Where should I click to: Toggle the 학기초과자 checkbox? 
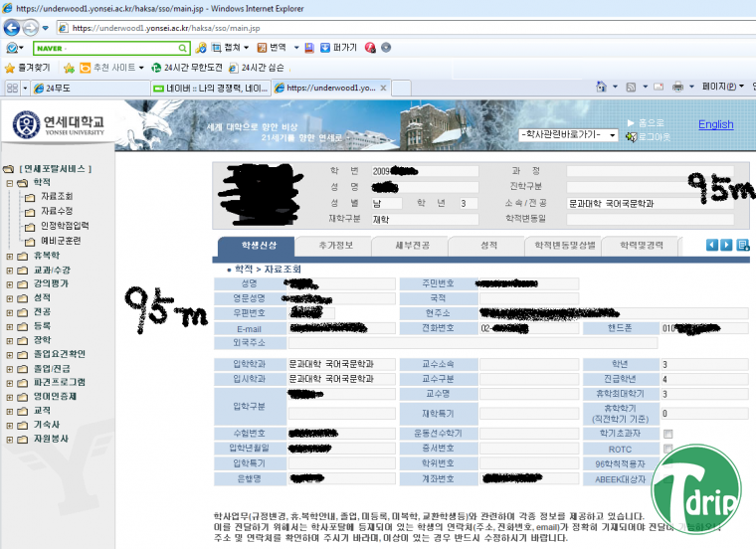pyautogui.click(x=667, y=434)
